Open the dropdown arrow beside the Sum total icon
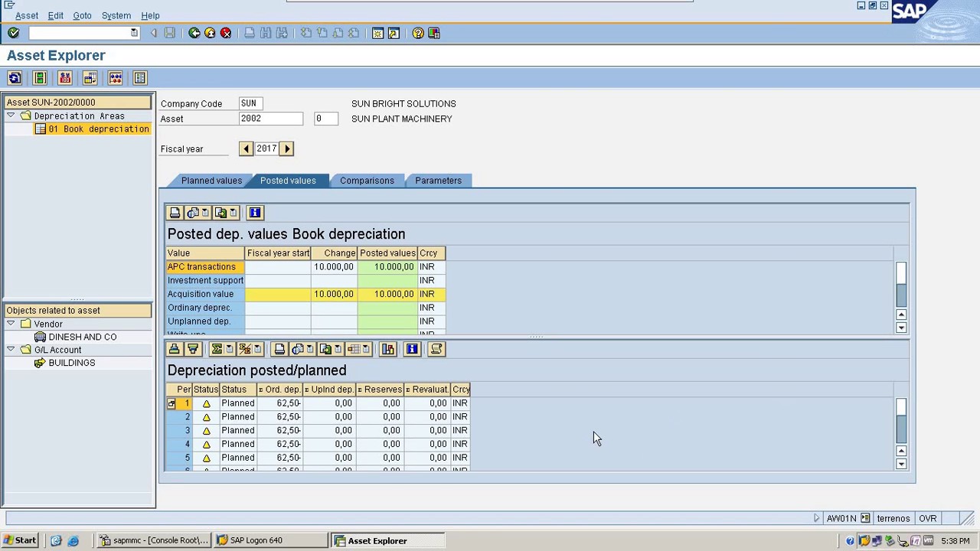The height and width of the screenshot is (551, 980). [x=229, y=349]
